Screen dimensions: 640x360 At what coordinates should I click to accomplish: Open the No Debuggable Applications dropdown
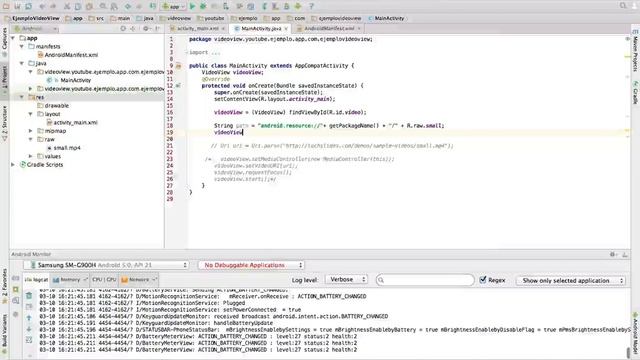251,265
